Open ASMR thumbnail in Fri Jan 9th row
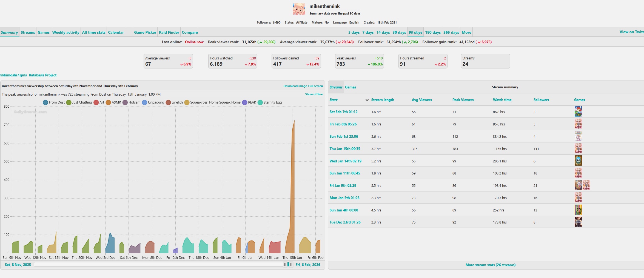Screen dimensions: 644x278 coord(586,185)
